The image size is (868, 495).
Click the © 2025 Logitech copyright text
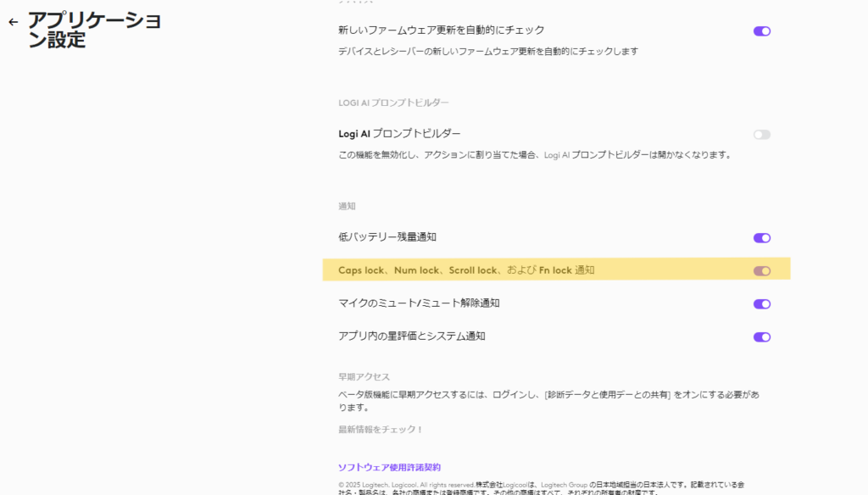(542, 488)
